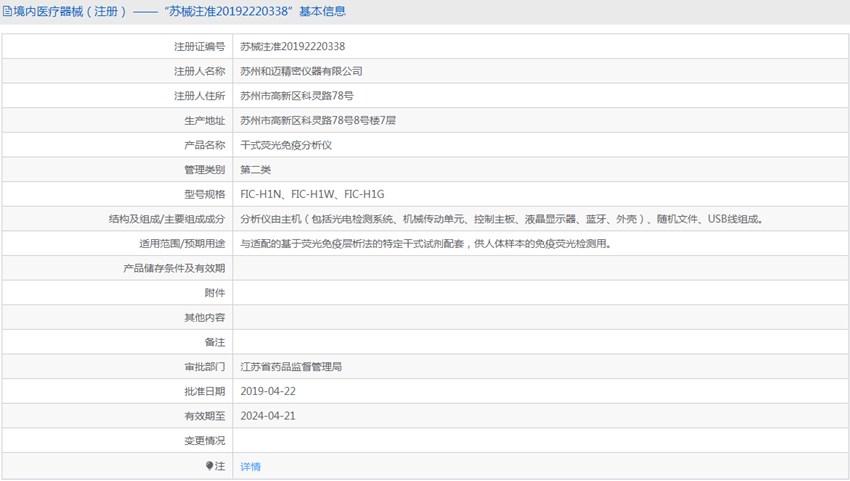Click the 产品储存条件及有效期 label
Screen dimensions: 850x481
174,268
